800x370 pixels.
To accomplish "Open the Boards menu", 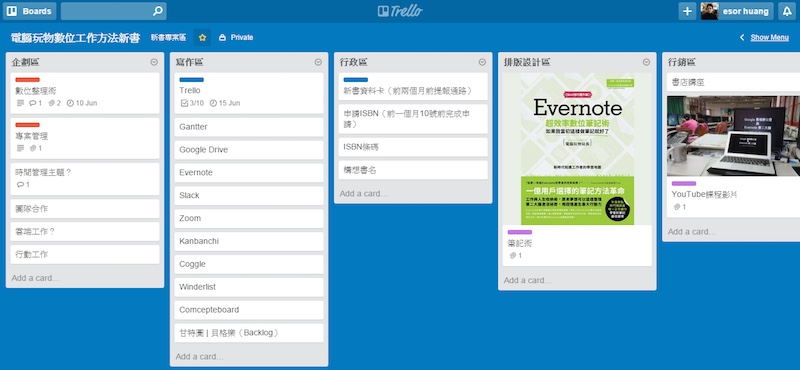I will coord(29,11).
